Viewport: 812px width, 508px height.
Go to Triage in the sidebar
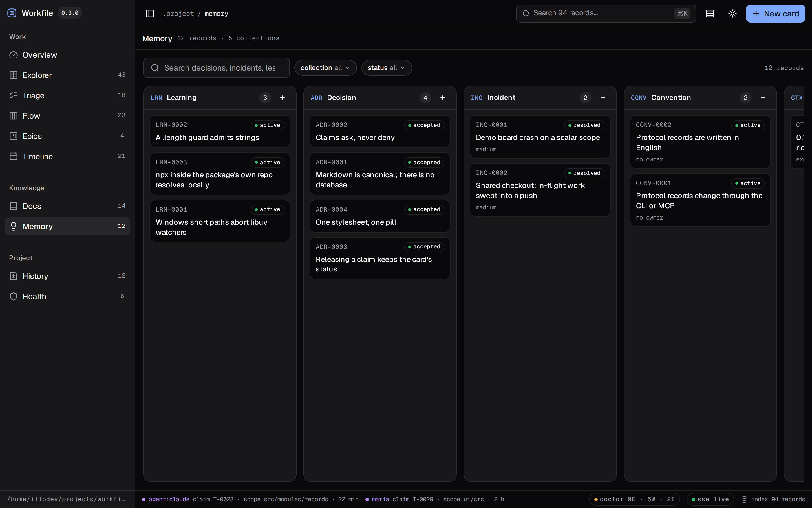67,95
